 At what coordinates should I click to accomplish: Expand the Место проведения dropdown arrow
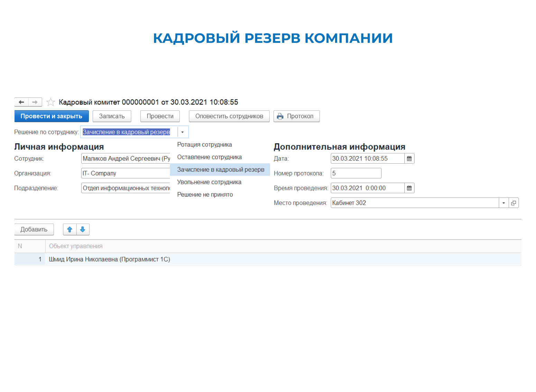click(x=503, y=203)
